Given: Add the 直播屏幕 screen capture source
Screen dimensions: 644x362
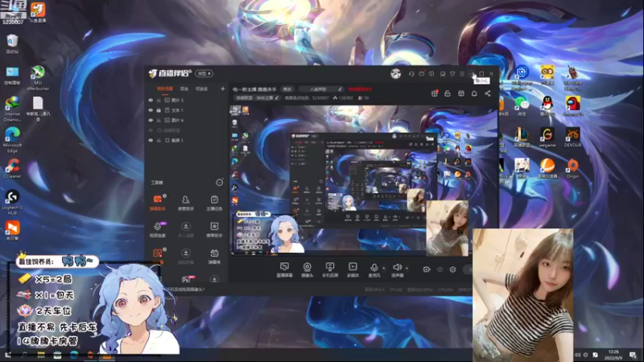Looking at the screenshot, I should click(x=284, y=269).
